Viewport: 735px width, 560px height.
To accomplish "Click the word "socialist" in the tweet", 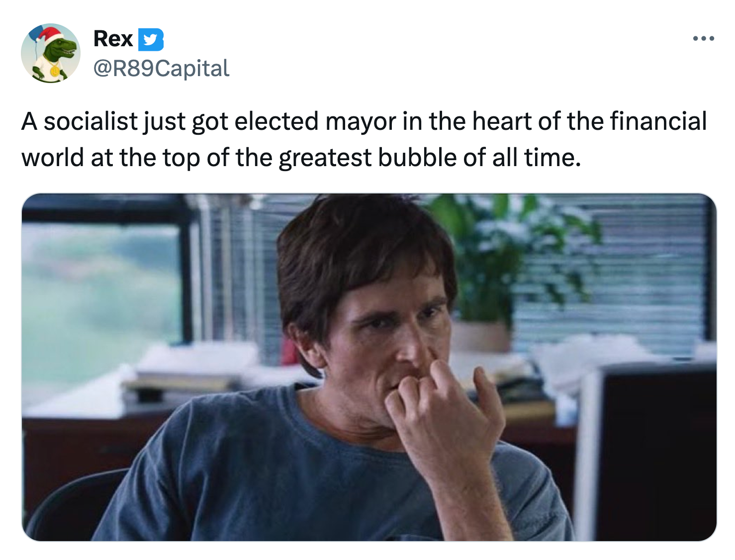I will 90,121.
